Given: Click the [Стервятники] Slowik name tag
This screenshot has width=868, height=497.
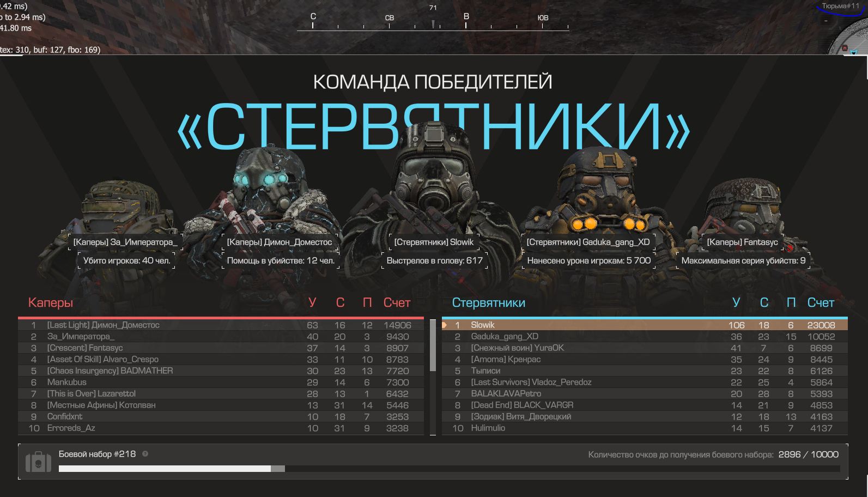Looking at the screenshot, I should (434, 242).
